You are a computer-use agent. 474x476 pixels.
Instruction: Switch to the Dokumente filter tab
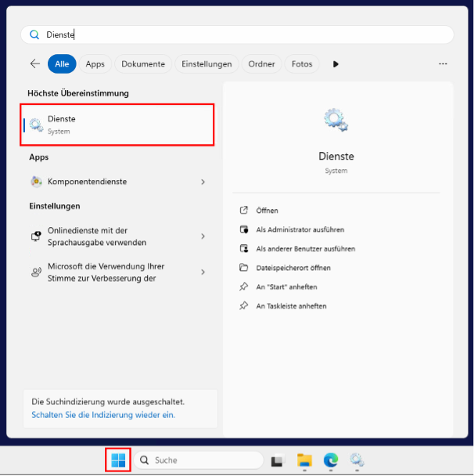(x=143, y=63)
